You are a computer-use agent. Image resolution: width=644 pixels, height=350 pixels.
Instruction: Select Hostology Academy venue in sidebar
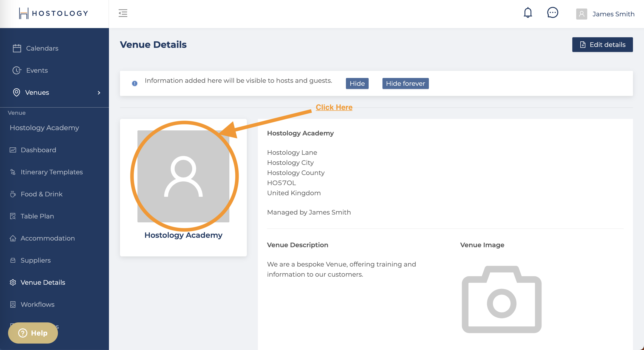44,128
